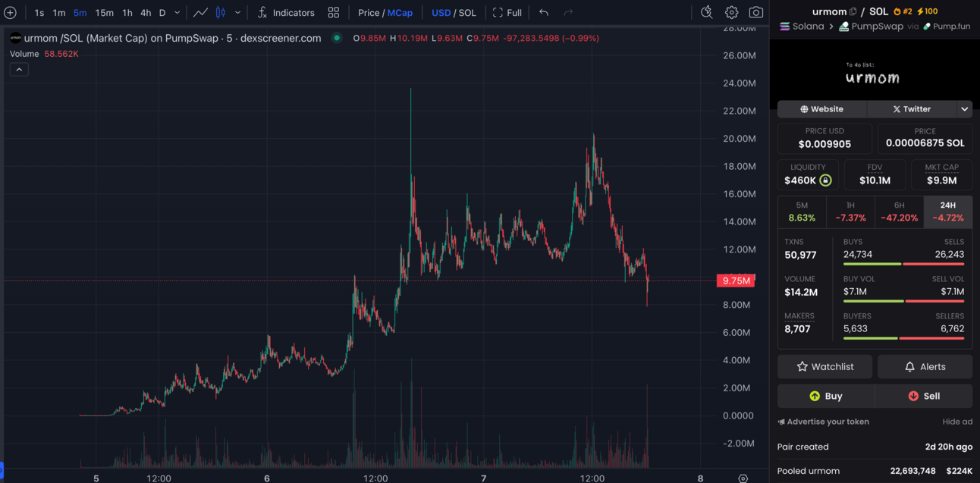The width and height of the screenshot is (980, 483).
Task: Click the red Sell button
Action: [924, 396]
